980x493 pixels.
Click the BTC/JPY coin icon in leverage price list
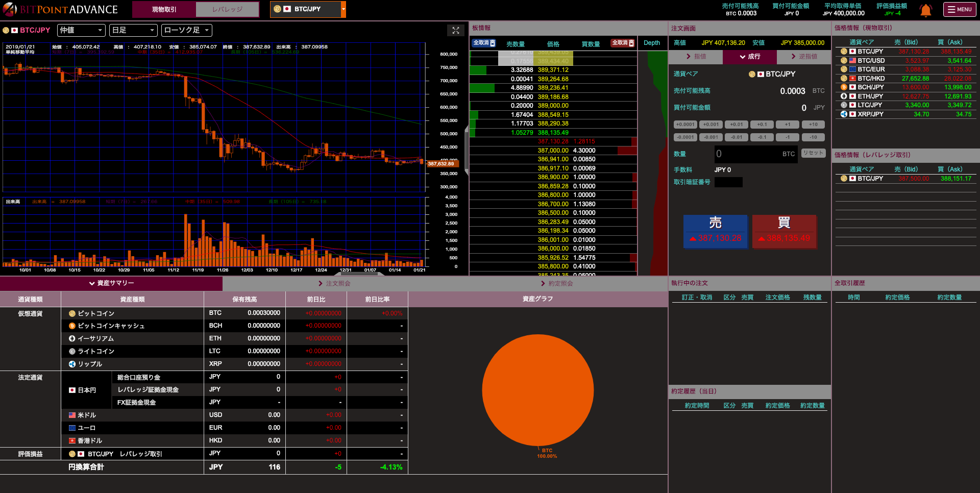tap(844, 179)
